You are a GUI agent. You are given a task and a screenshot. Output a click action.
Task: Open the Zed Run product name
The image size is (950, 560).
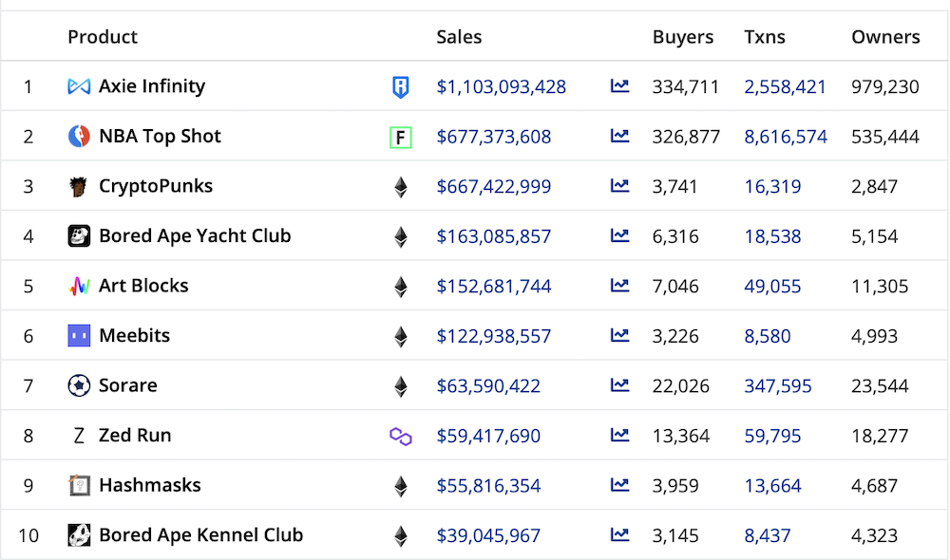(135, 436)
